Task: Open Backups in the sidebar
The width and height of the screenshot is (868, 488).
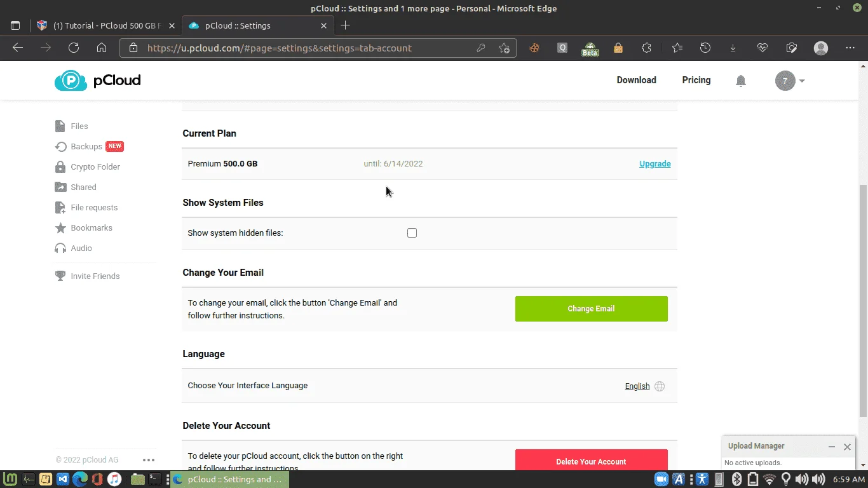Action: 88,146
